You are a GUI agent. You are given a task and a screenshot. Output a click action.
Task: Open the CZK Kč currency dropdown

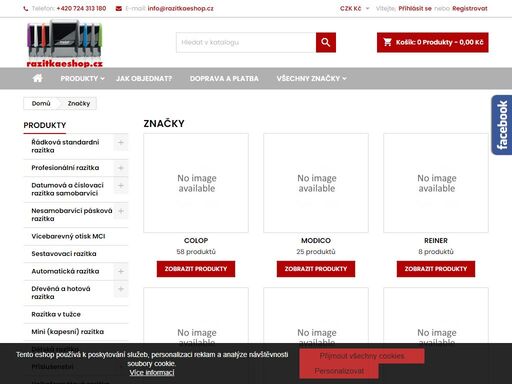tap(355, 9)
